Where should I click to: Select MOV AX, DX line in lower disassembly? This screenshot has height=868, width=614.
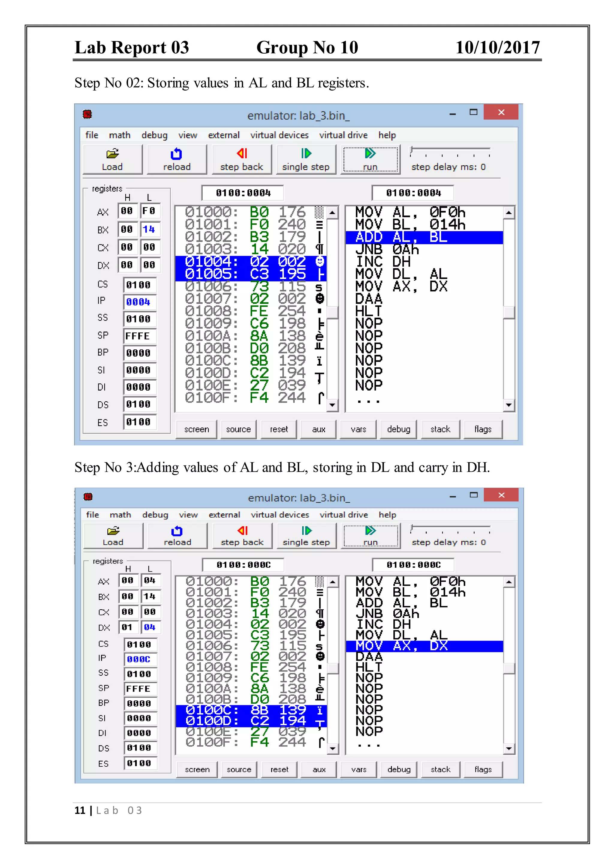pos(425,647)
